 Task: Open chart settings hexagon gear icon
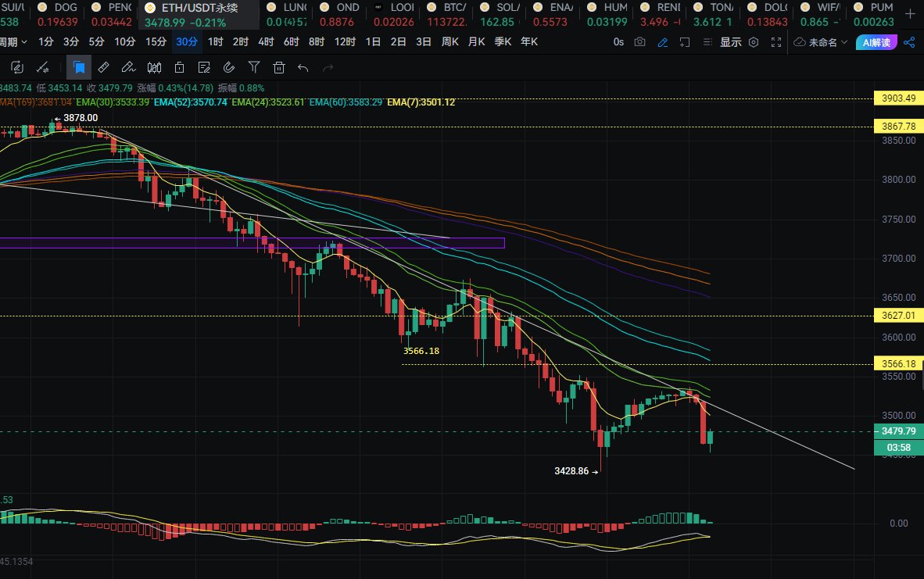753,42
